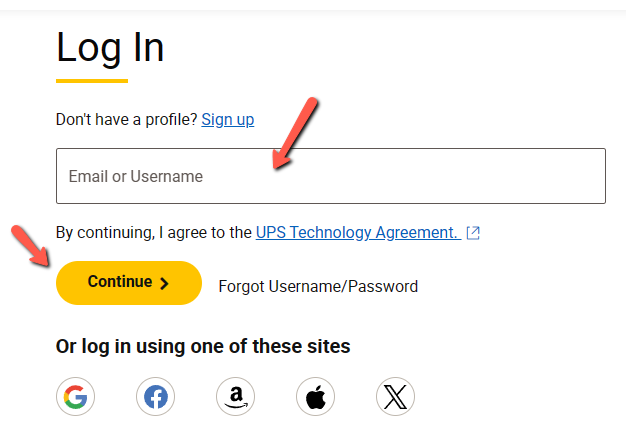Click the yellow Continue button

tap(129, 283)
